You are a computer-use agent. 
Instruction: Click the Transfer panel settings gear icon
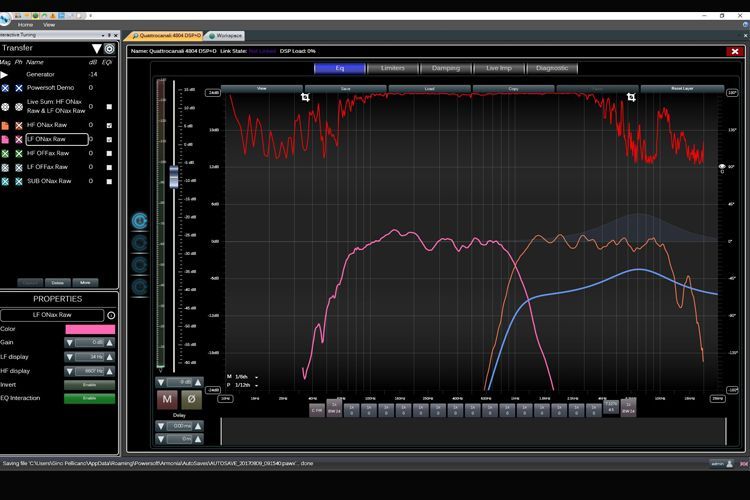(x=110, y=48)
